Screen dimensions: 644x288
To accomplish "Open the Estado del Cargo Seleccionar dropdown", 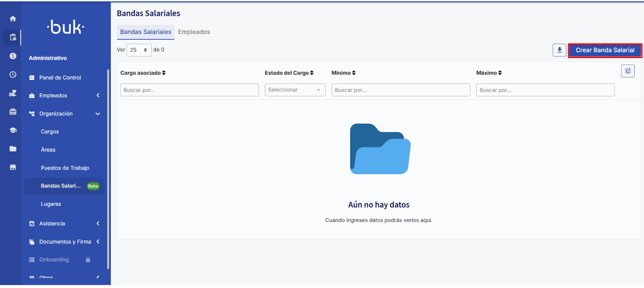I will [x=295, y=90].
